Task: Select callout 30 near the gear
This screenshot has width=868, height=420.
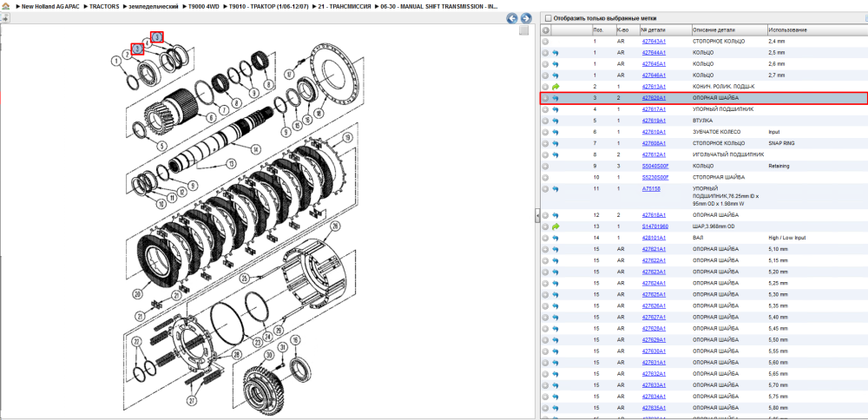Action: 269,355
